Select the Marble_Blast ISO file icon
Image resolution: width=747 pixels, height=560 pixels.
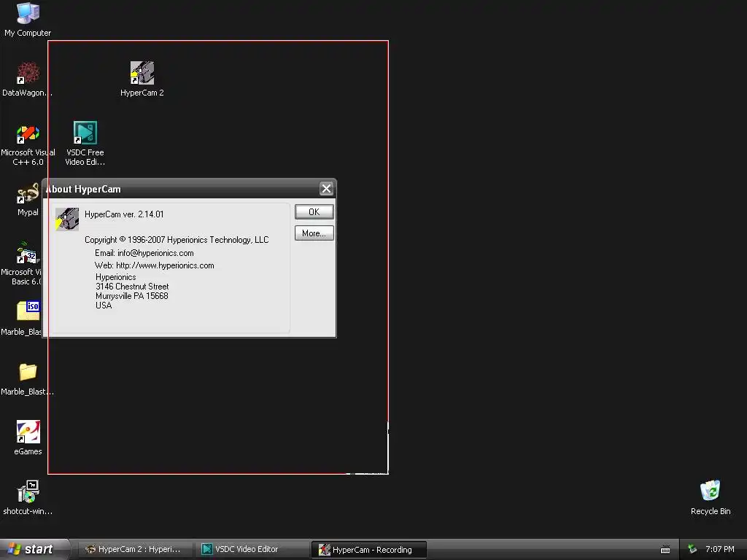click(21, 318)
